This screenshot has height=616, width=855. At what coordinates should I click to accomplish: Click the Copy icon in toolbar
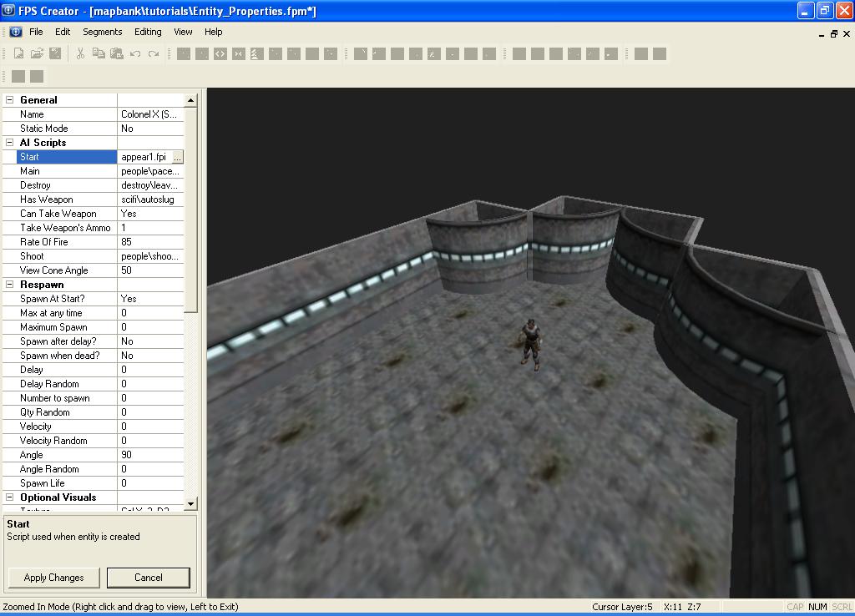(99, 53)
